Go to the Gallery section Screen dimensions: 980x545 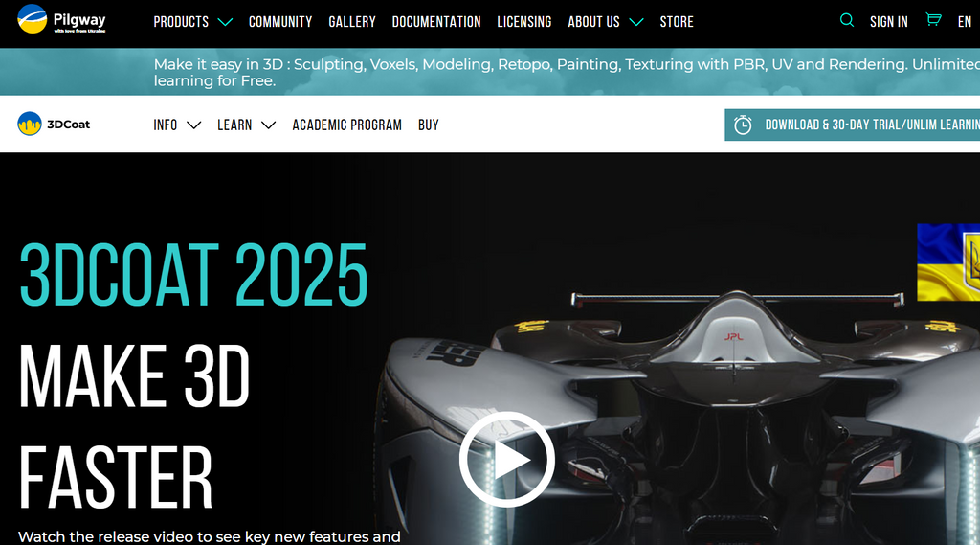coord(352,21)
